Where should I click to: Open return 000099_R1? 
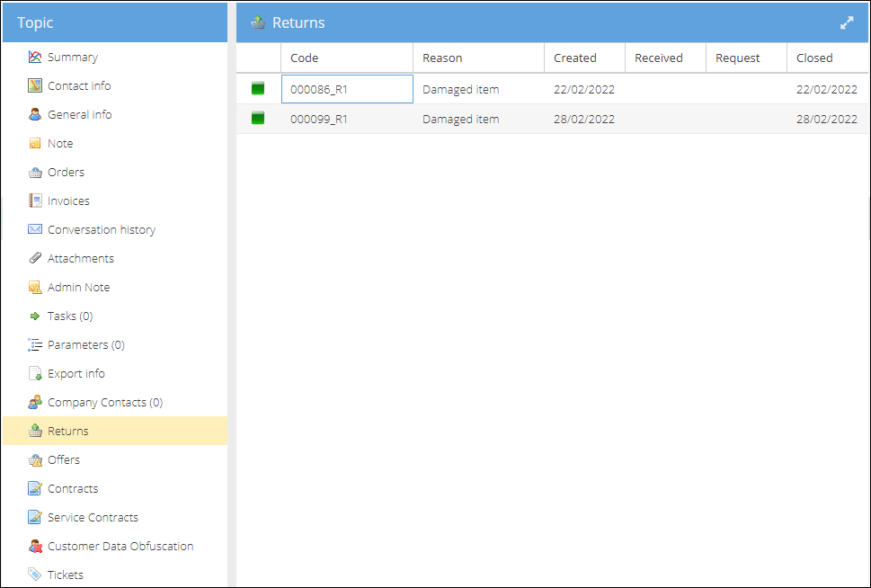coord(319,119)
